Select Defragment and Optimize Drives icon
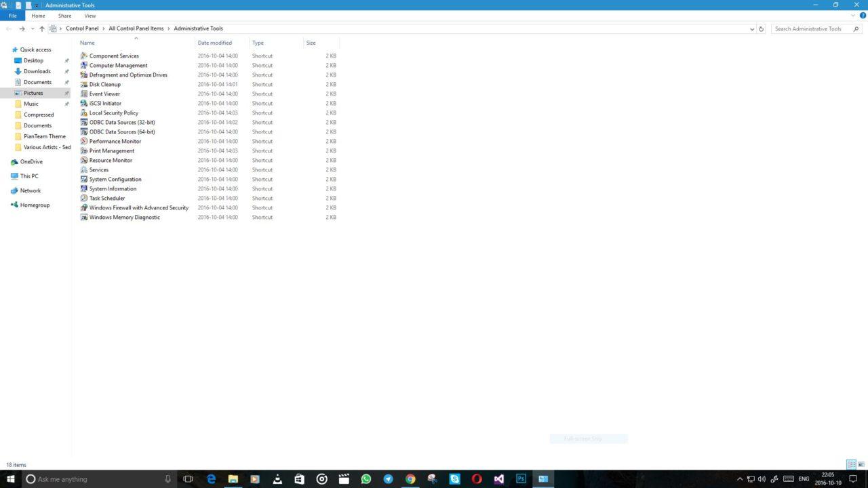Image resolution: width=868 pixels, height=488 pixels. point(84,75)
